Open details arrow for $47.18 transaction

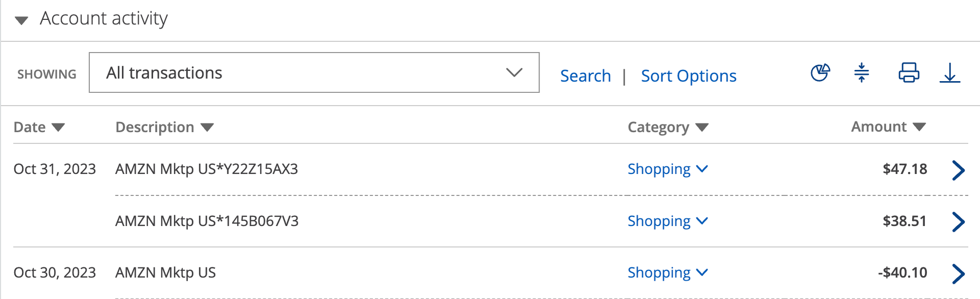(x=958, y=170)
